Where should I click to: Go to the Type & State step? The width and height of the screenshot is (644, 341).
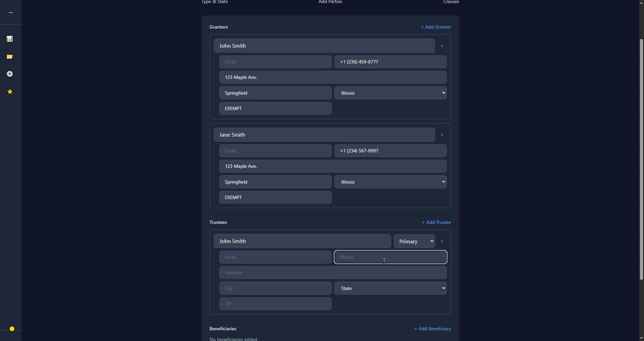tap(215, 2)
